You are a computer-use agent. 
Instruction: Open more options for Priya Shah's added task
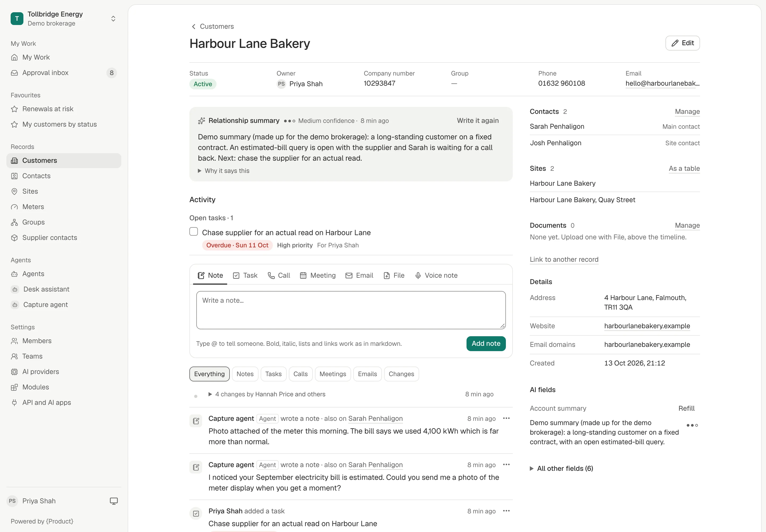pos(506,511)
